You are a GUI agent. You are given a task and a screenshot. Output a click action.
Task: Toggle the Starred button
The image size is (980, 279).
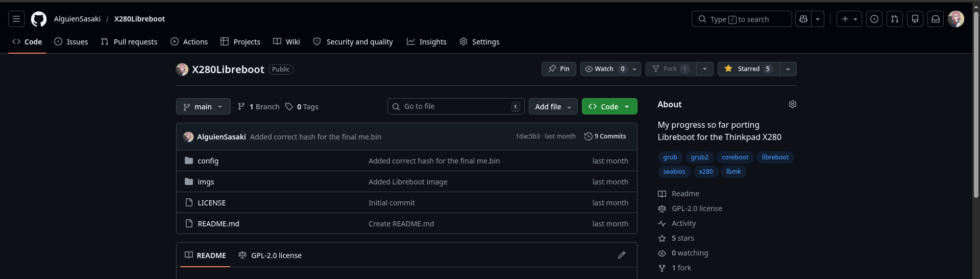click(748, 69)
